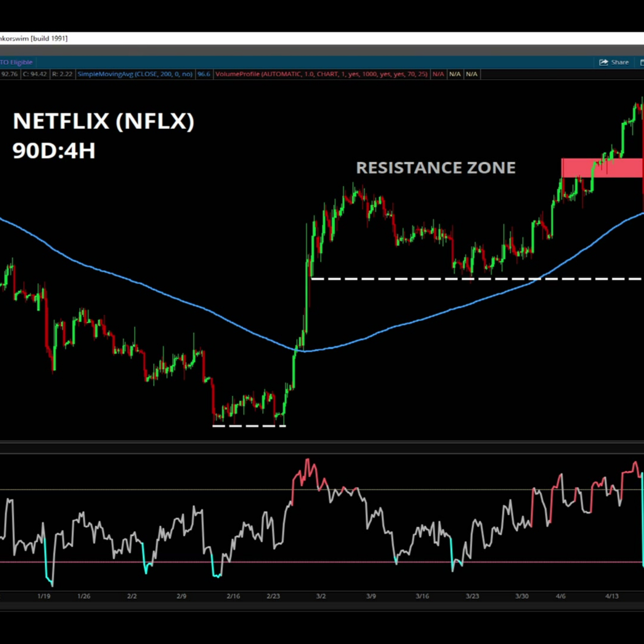Click the red N/A VolumeProfile value
The image size is (644, 644).
pos(438,74)
